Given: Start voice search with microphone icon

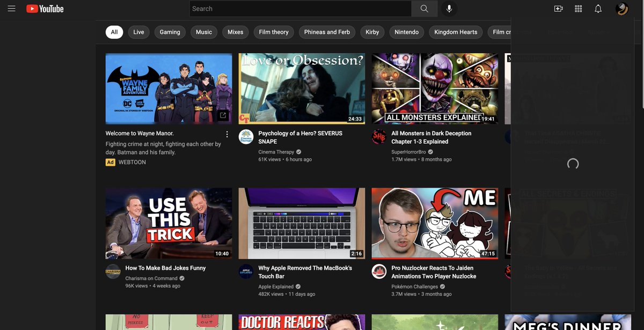Looking at the screenshot, I should (x=449, y=9).
